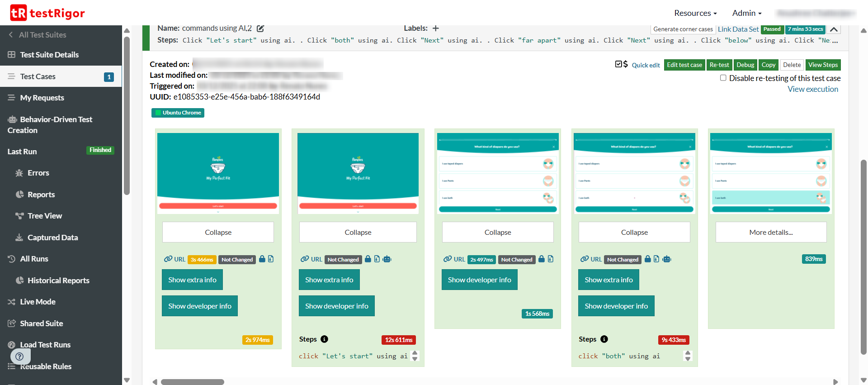868x385 pixels.
Task: Add a label using the plus icon
Action: pyautogui.click(x=435, y=29)
